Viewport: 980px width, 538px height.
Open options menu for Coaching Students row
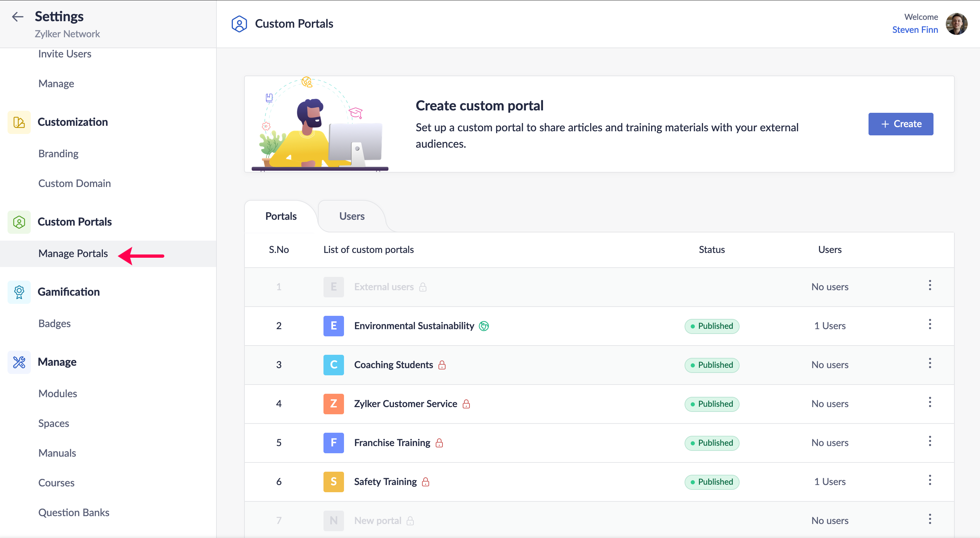click(x=930, y=363)
